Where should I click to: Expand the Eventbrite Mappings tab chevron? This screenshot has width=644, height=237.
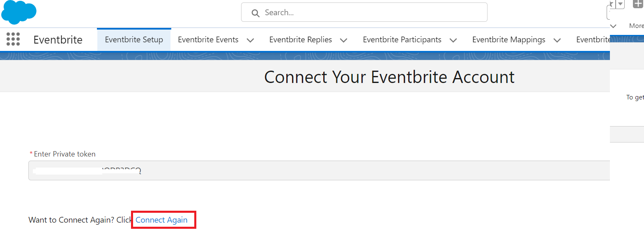[x=557, y=40]
